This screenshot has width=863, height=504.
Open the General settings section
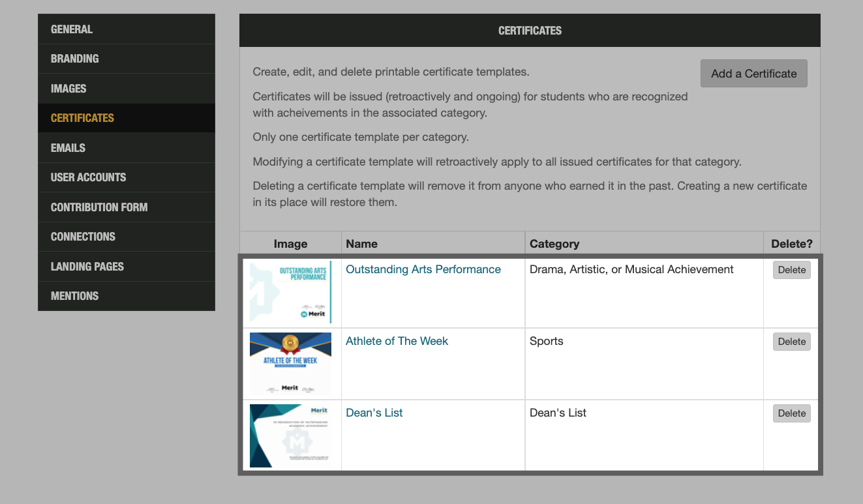[71, 29]
